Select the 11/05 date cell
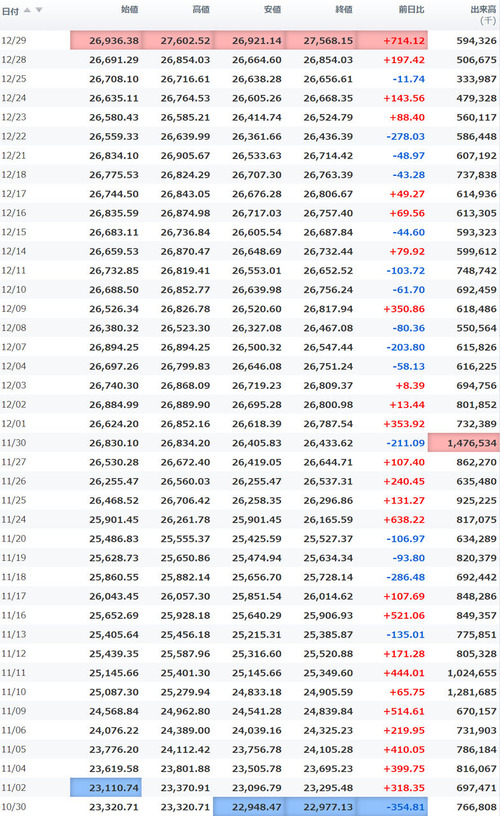 (x=14, y=749)
